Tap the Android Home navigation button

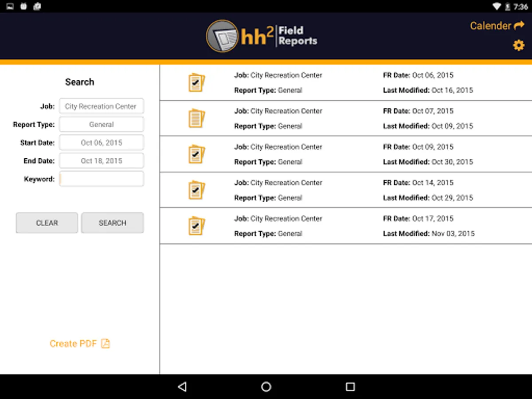coord(266,387)
